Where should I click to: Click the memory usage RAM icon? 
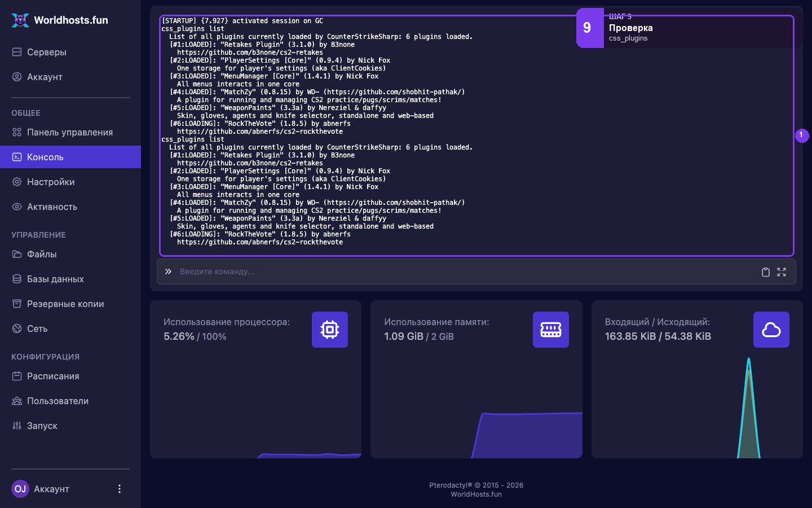pos(551,330)
